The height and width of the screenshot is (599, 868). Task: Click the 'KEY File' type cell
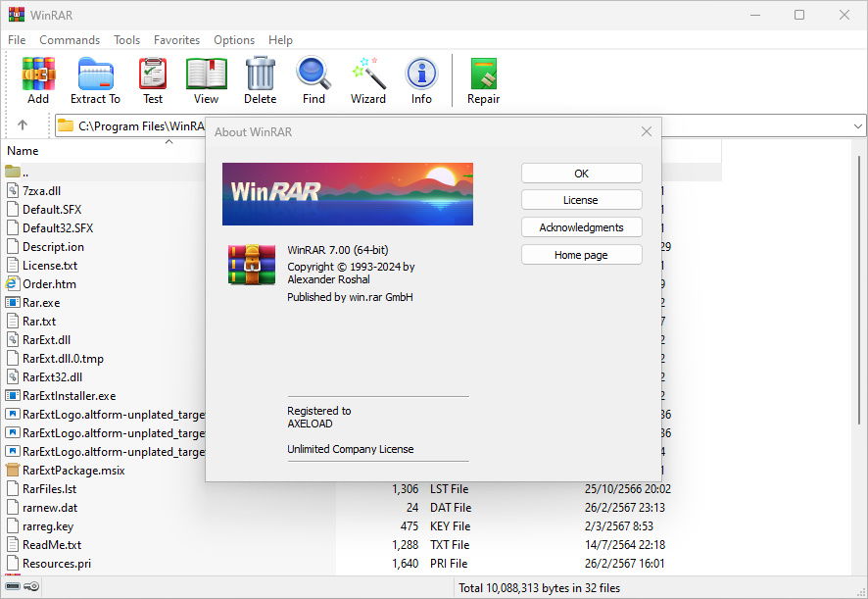click(450, 525)
